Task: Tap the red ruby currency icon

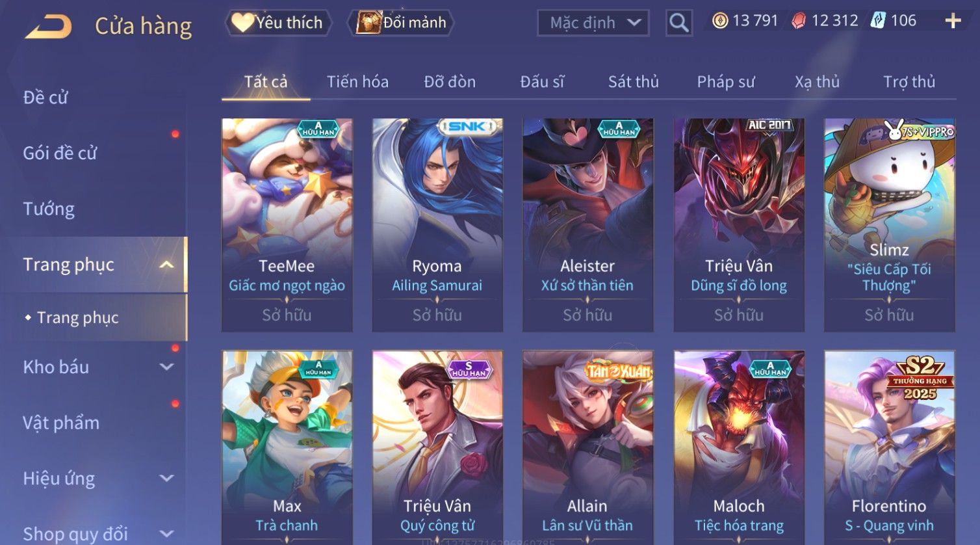Action: coord(799,21)
